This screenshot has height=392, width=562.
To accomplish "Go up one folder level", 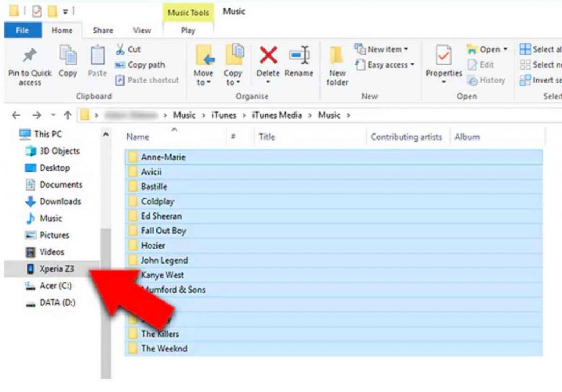I will (68, 115).
